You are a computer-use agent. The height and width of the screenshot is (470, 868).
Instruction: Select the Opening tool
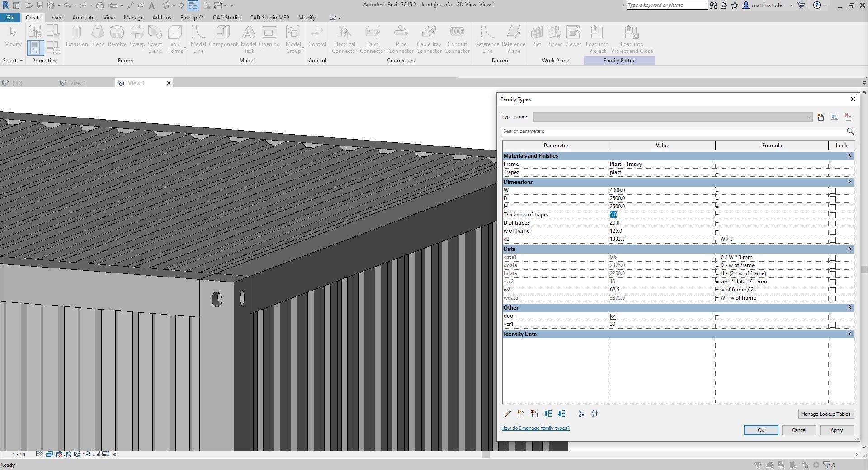point(269,36)
